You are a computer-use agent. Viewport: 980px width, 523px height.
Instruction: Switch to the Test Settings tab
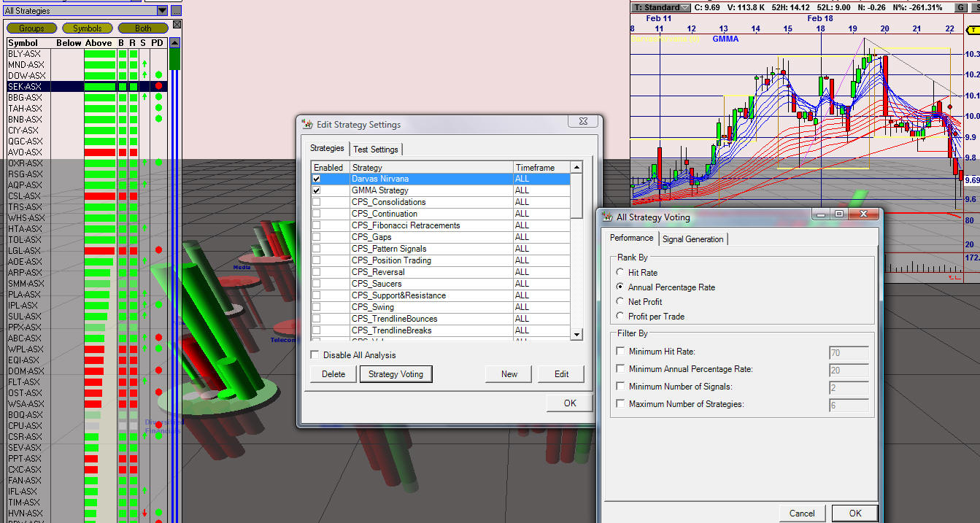point(376,150)
